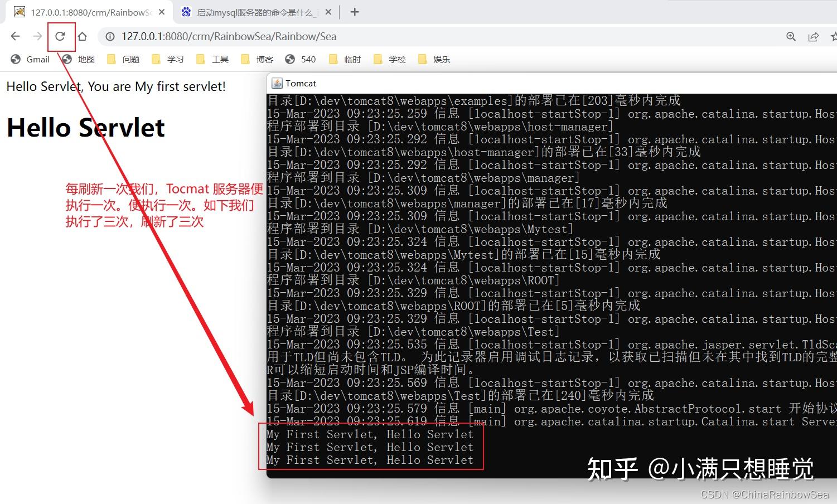The height and width of the screenshot is (504, 837).
Task: Open the 工具 bookmarks folder
Action: point(221,59)
